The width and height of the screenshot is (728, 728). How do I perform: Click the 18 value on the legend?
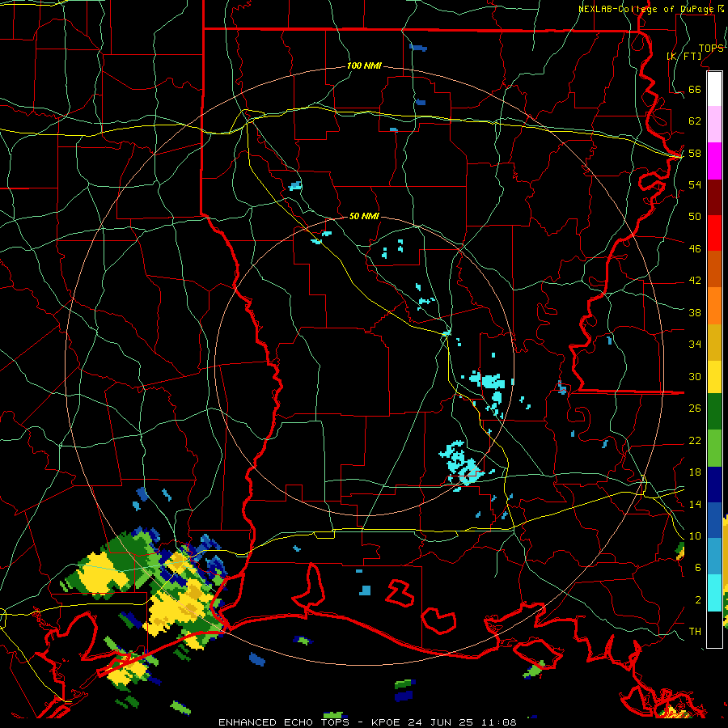695,472
